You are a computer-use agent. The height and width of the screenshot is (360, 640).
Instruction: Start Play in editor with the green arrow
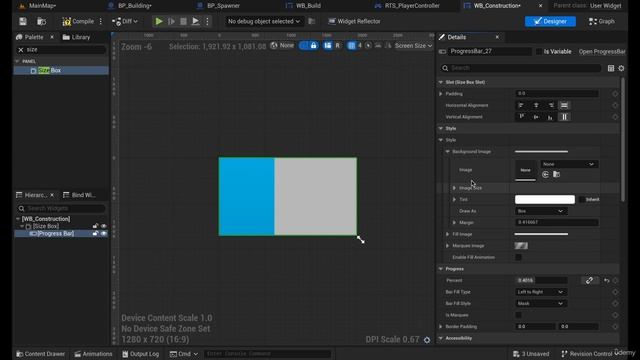159,21
